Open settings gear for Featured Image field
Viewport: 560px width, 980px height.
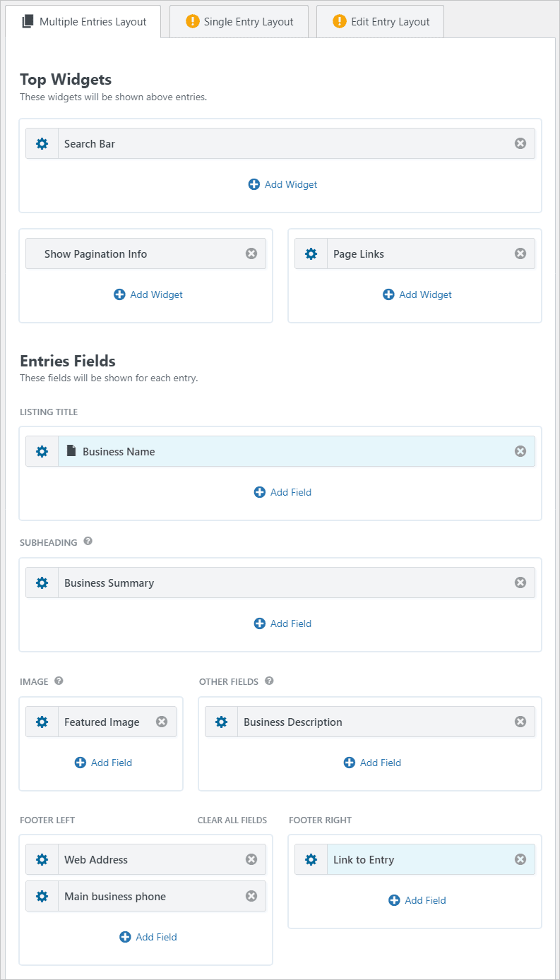42,722
